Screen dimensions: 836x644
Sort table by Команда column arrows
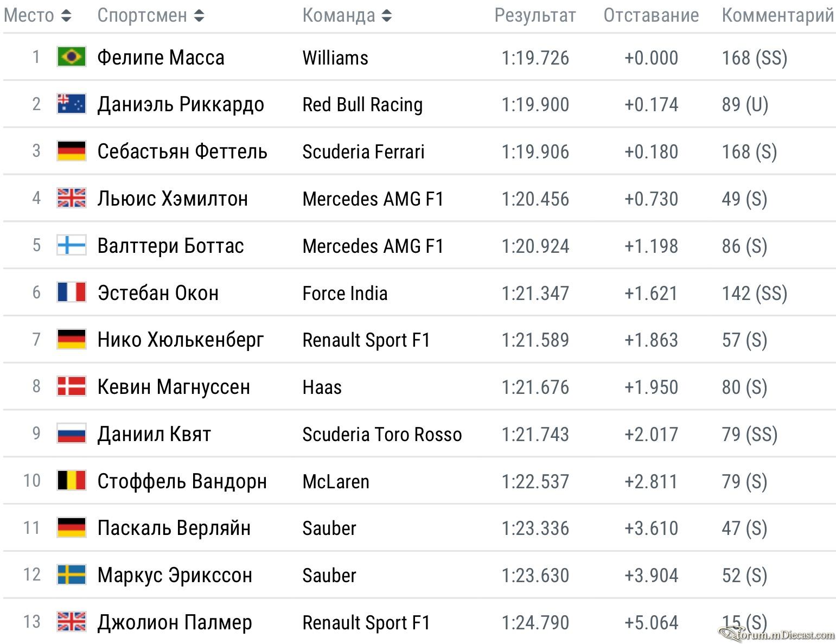[386, 16]
